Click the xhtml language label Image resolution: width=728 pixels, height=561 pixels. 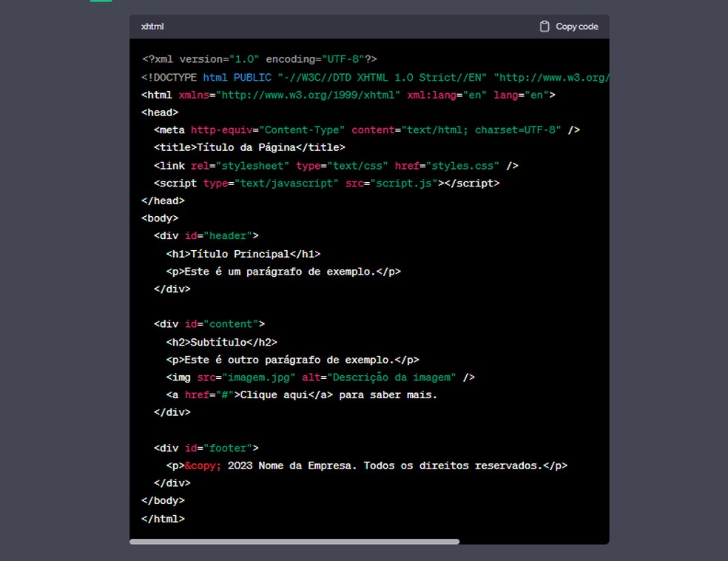152,26
